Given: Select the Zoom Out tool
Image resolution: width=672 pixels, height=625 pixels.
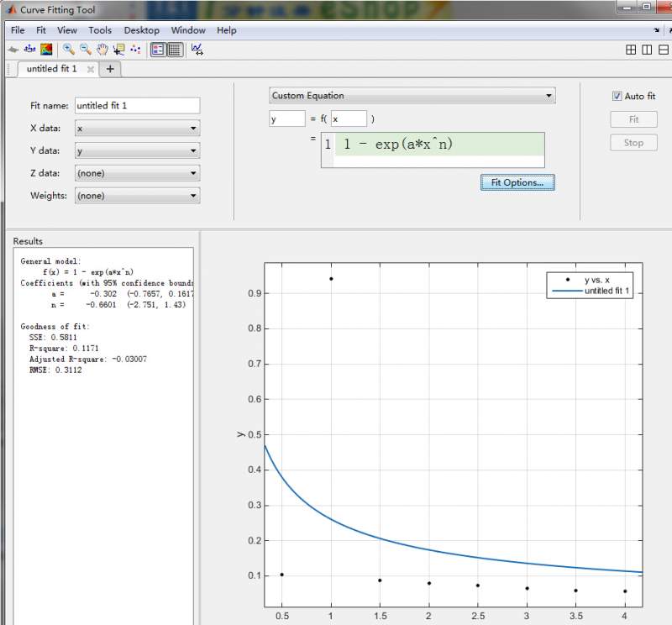Looking at the screenshot, I should [85, 50].
